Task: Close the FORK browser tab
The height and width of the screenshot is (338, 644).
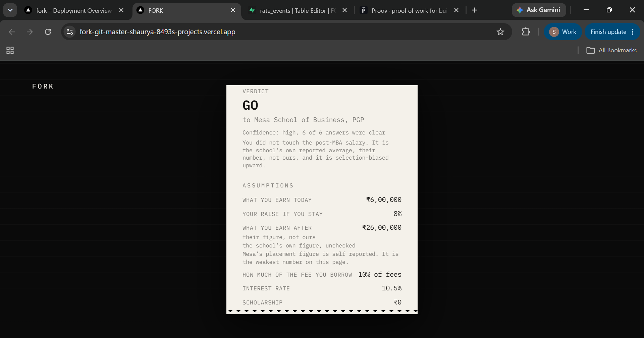Action: pos(233,10)
